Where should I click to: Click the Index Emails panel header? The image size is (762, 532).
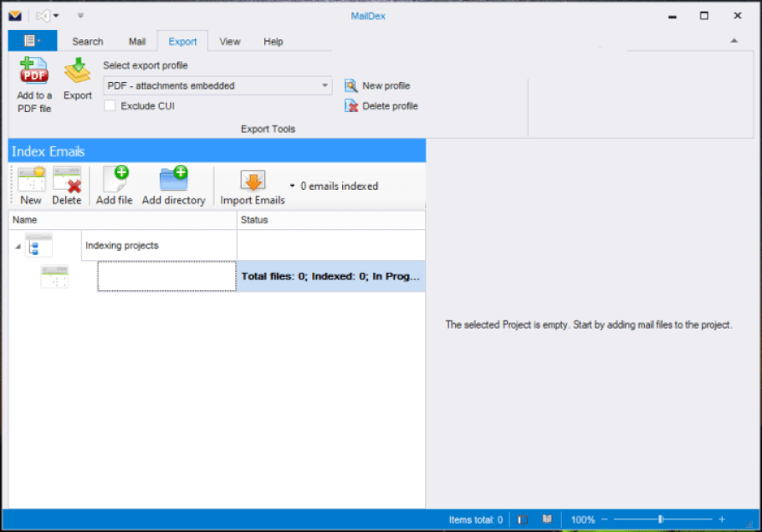point(217,151)
